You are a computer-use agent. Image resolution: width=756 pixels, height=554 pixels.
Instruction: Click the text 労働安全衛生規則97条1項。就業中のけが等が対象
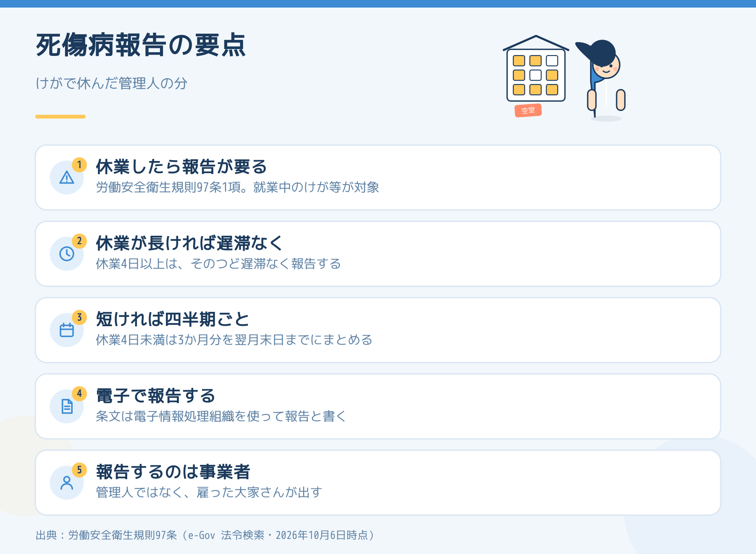237,187
